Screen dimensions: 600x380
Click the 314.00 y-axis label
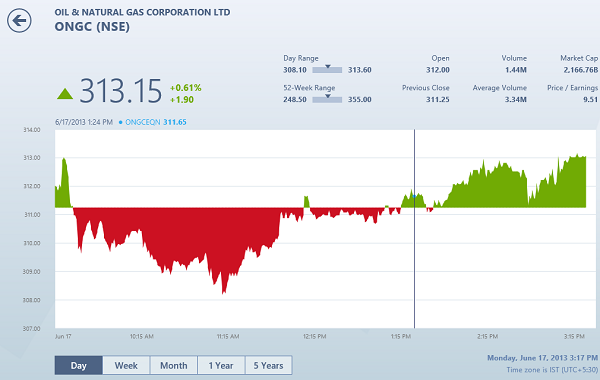tap(32, 130)
